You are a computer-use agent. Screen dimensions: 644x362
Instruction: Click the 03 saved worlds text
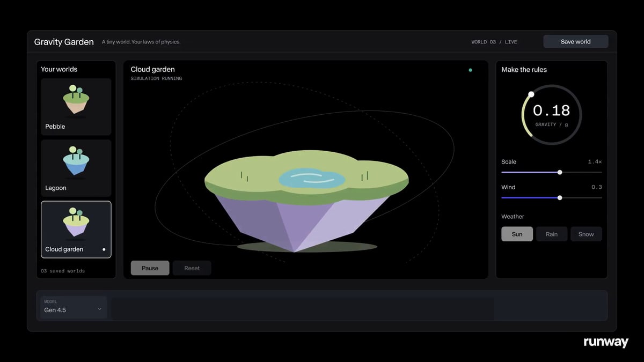point(63,271)
